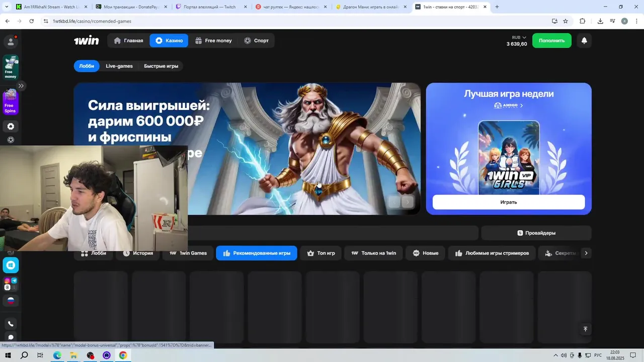Open the Free Spins sidebar icon

coord(11,102)
